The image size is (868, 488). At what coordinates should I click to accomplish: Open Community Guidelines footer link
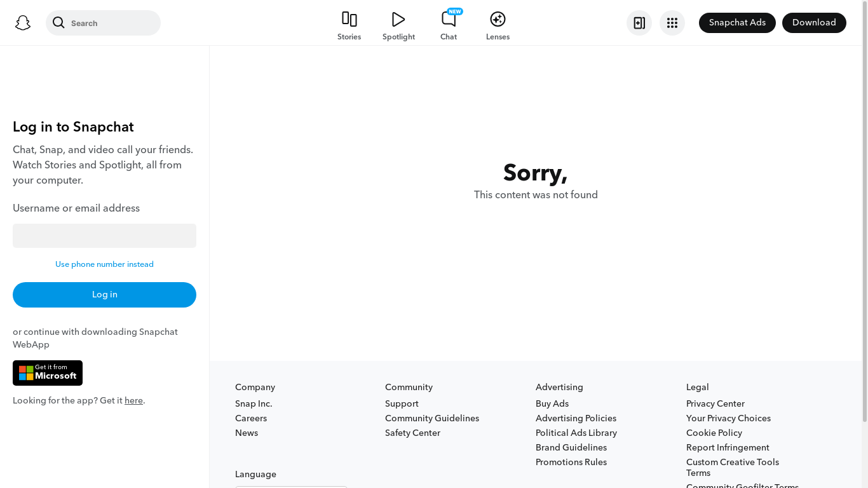[432, 418]
